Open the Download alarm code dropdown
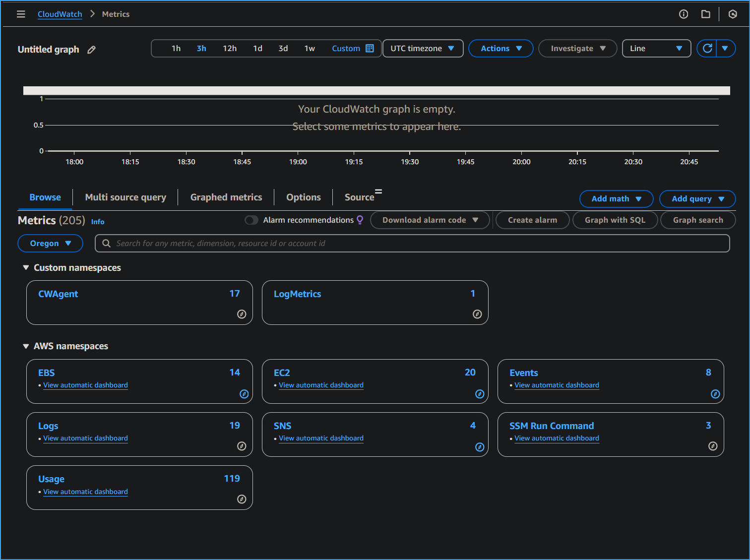 click(x=430, y=220)
